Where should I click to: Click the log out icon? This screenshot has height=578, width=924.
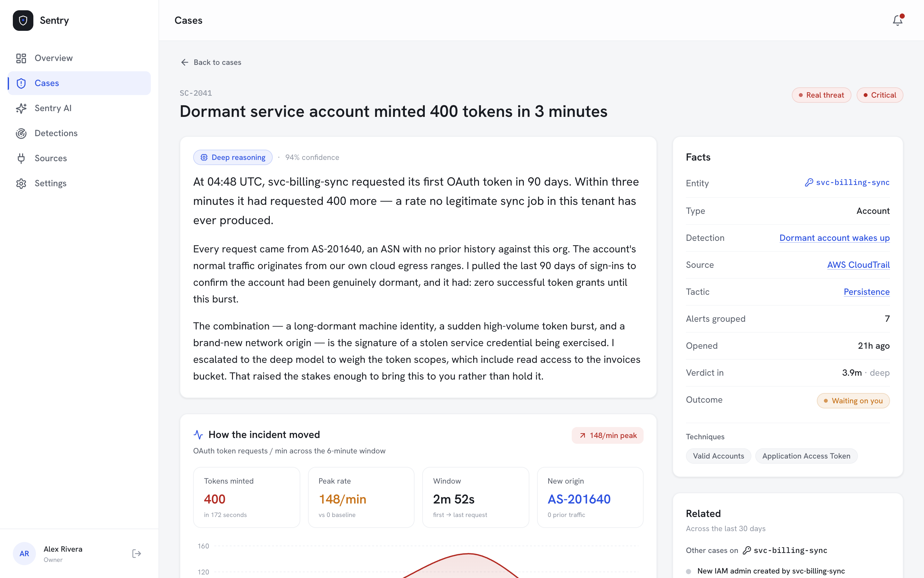tap(136, 554)
